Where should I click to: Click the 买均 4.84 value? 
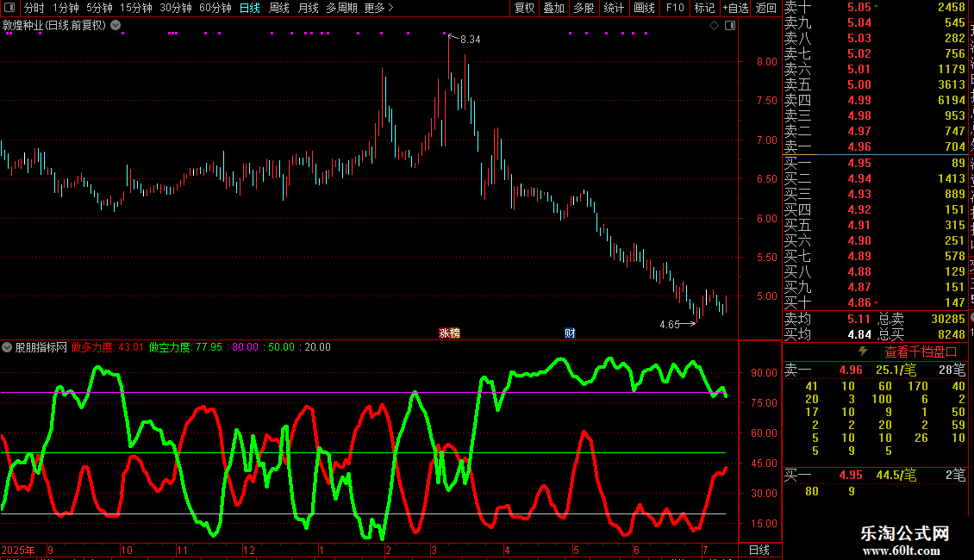pyautogui.click(x=859, y=334)
